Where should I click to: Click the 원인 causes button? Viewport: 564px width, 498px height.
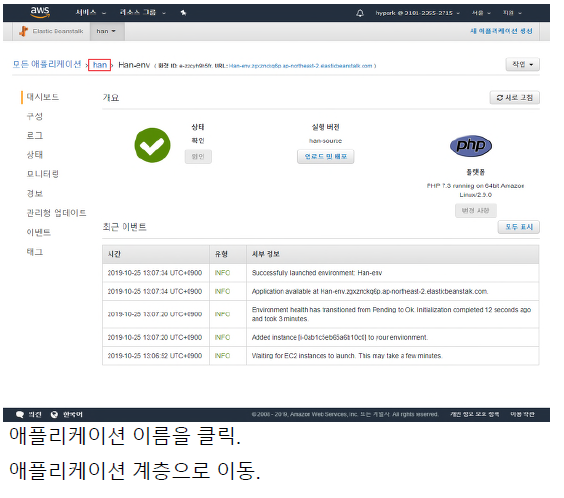(198, 157)
